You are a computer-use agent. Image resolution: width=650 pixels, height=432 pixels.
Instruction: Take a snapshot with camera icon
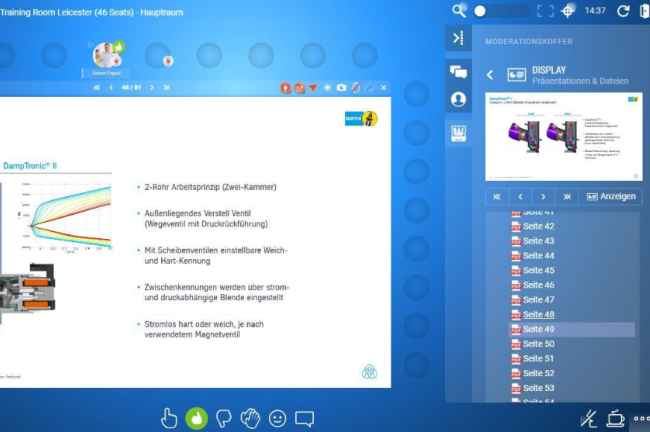341,88
